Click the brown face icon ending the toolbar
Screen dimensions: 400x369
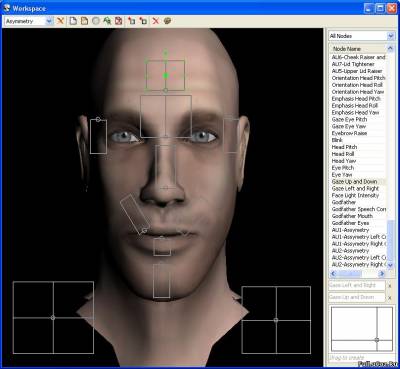point(167,21)
